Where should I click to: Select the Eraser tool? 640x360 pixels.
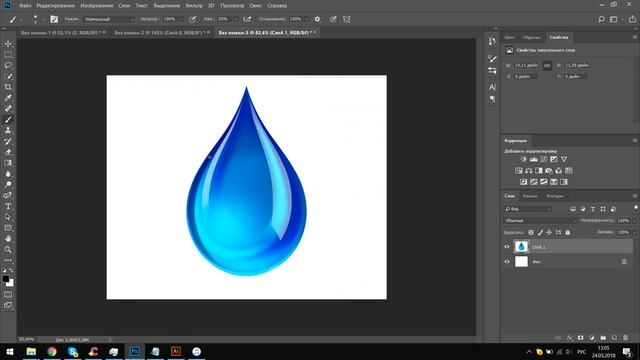(x=8, y=152)
